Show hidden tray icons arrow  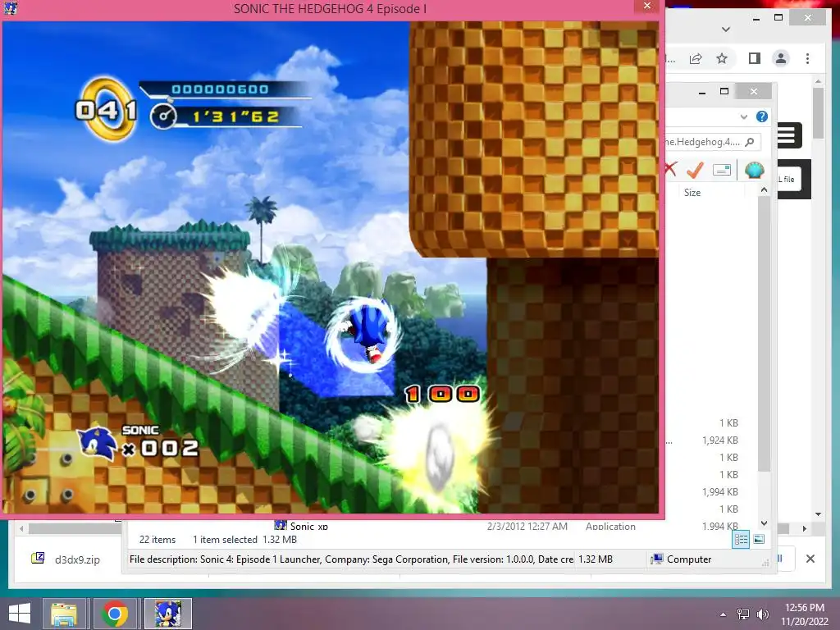coord(724,614)
